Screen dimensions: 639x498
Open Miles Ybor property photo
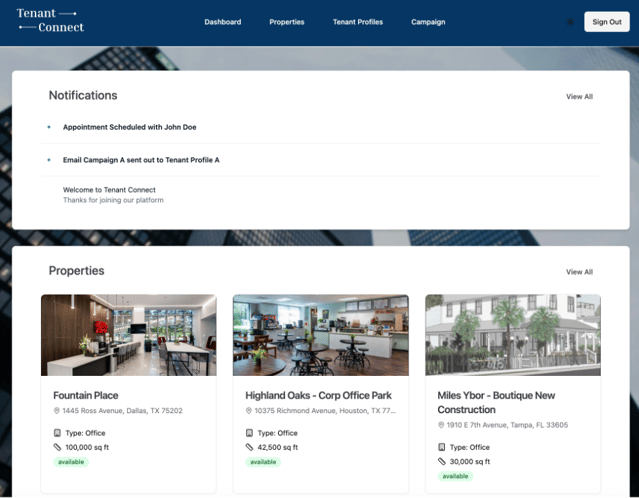click(x=513, y=335)
